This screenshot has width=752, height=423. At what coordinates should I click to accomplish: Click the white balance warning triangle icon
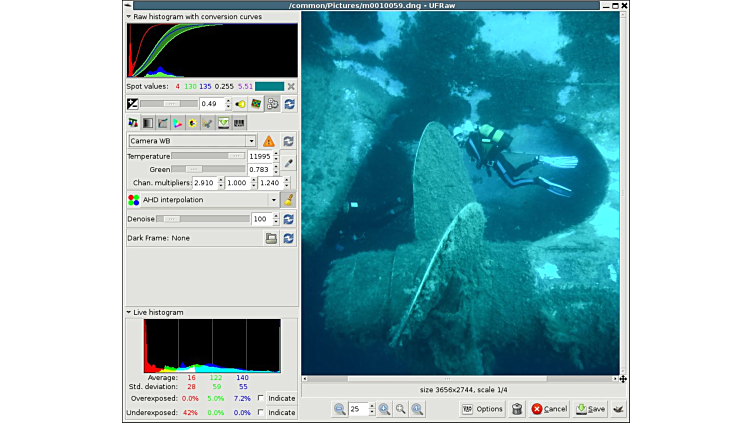(x=269, y=142)
